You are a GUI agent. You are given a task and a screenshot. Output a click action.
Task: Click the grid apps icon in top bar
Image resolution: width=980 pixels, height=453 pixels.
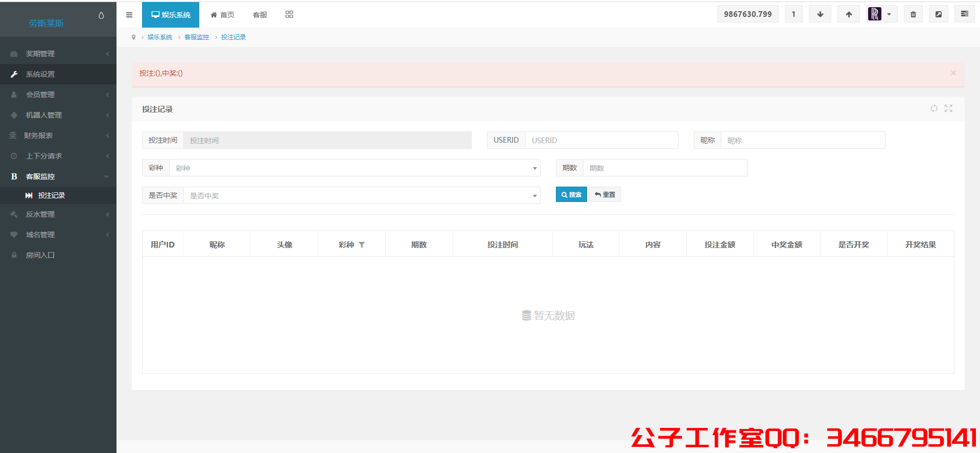(x=289, y=14)
